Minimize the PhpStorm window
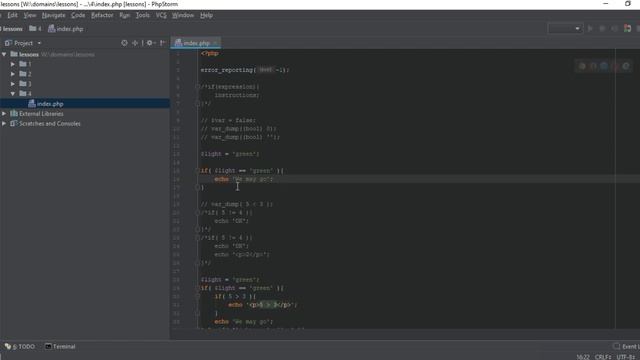This screenshot has height=360, width=640. tap(605, 4)
